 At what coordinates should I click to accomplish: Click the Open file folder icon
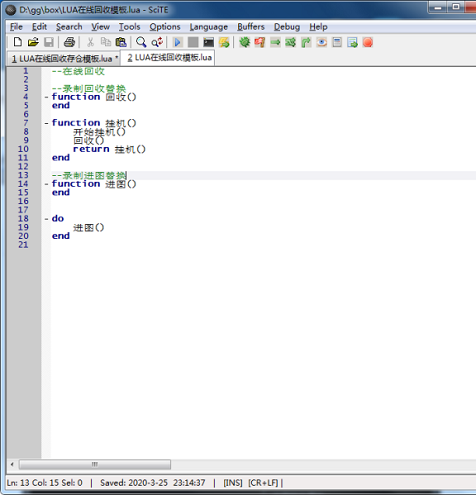point(33,42)
